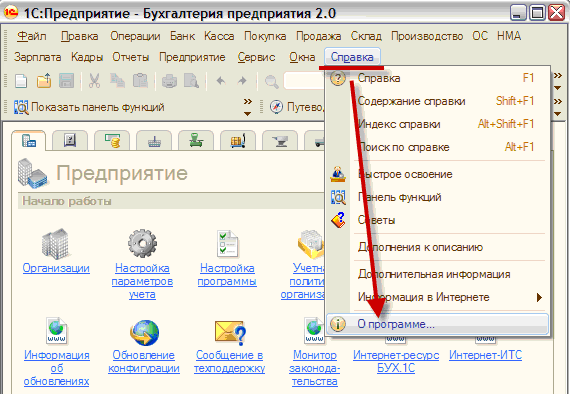The height and width of the screenshot is (394, 570).
Task: Click the checklist icon for Настройка программы
Action: click(x=227, y=244)
